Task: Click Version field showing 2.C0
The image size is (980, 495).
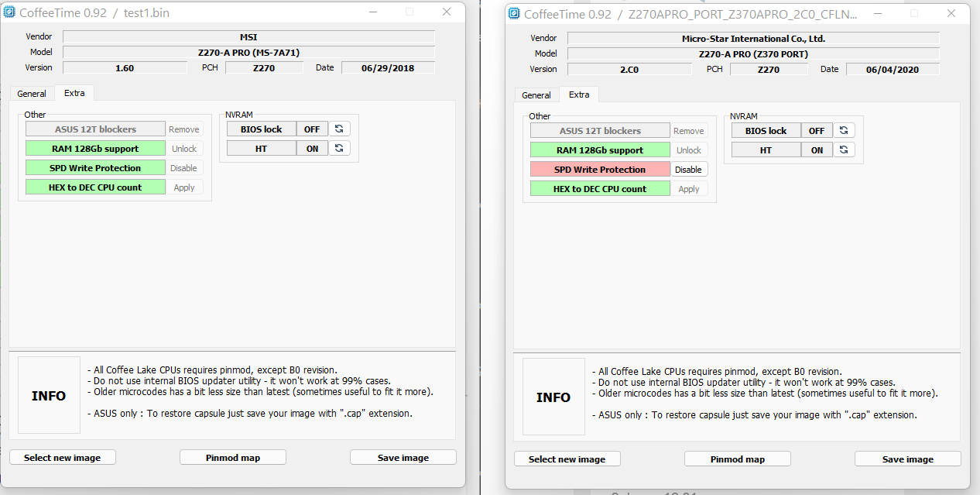Action: pyautogui.click(x=629, y=70)
